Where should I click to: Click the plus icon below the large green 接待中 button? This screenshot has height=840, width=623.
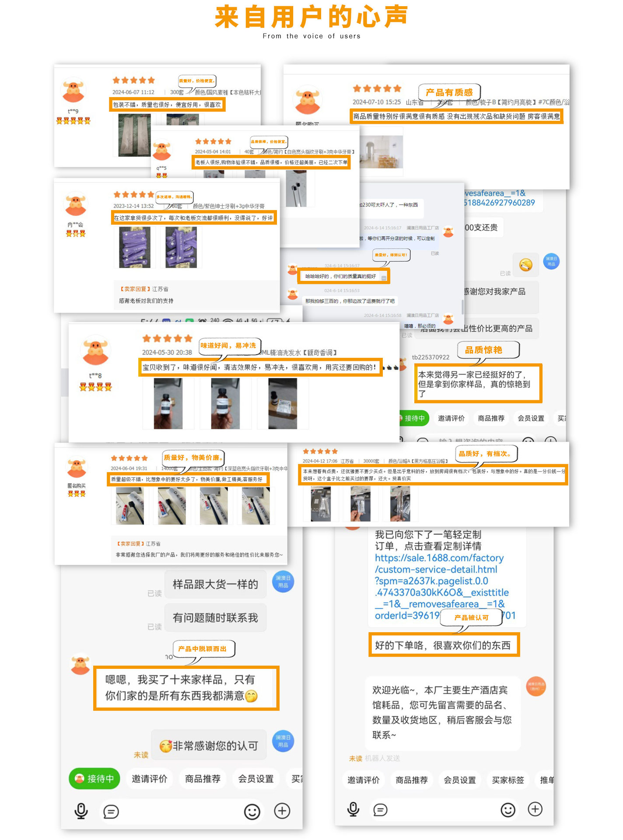tap(282, 811)
